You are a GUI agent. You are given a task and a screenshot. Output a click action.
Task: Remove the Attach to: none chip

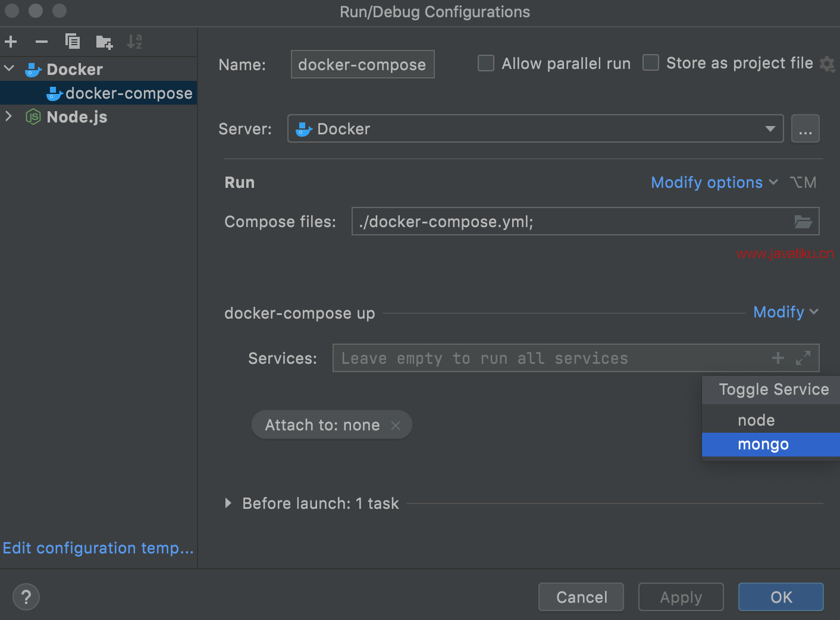coord(396,425)
